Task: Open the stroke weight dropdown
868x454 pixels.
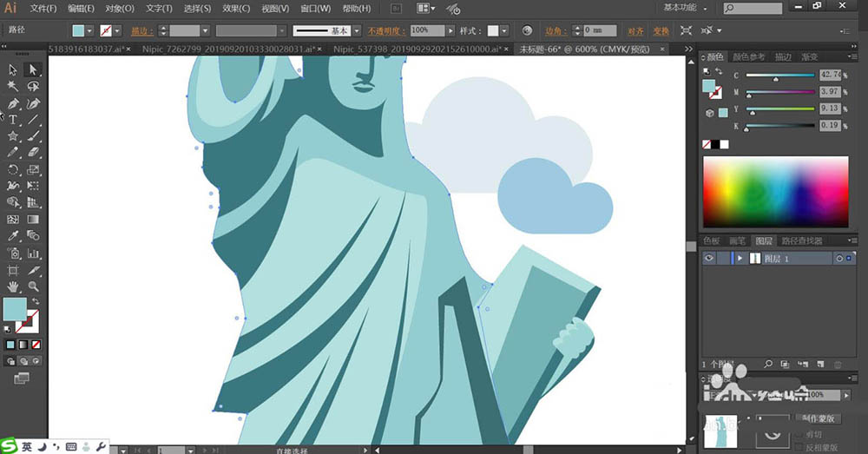Action: [206, 31]
